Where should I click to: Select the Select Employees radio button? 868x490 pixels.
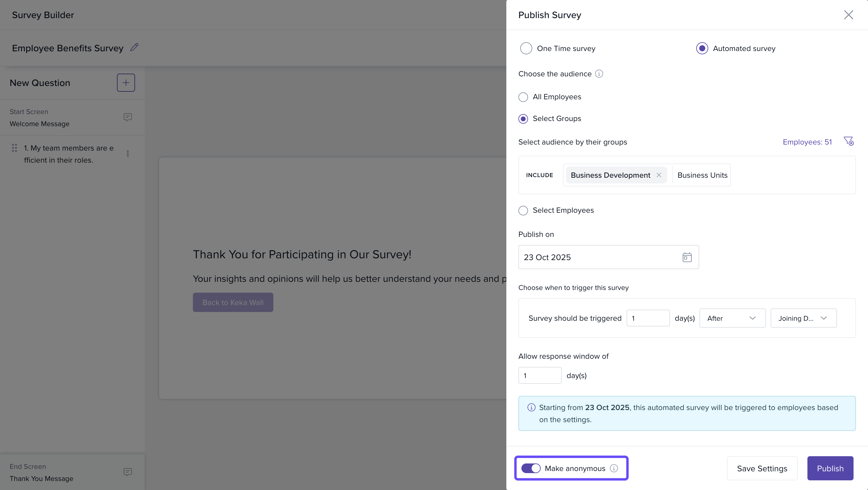pyautogui.click(x=523, y=210)
